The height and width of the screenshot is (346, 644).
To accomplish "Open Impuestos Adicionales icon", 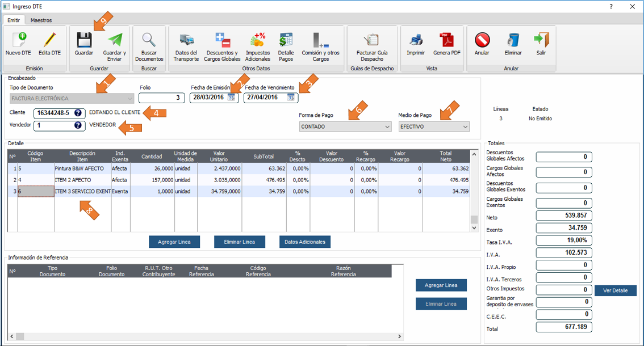I will click(x=258, y=40).
